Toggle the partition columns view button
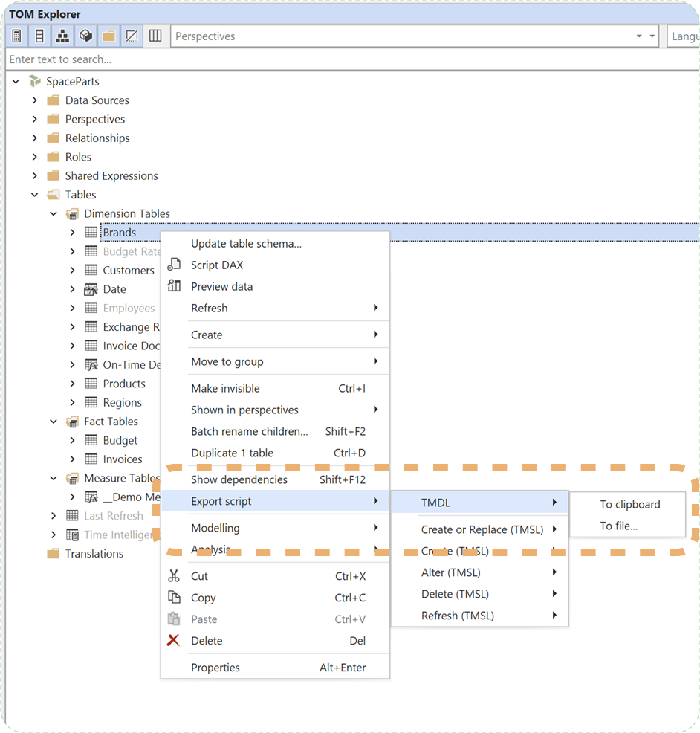Screen dimensions: 700x733 (x=155, y=35)
